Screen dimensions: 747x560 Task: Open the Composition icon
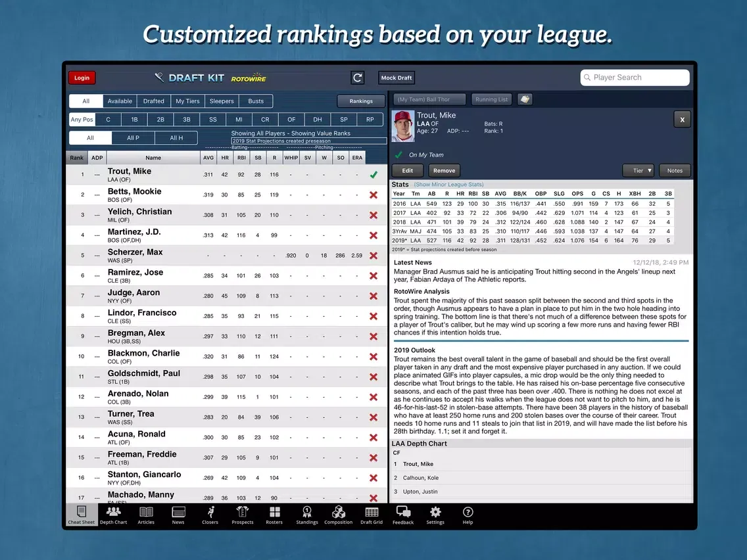(x=338, y=515)
